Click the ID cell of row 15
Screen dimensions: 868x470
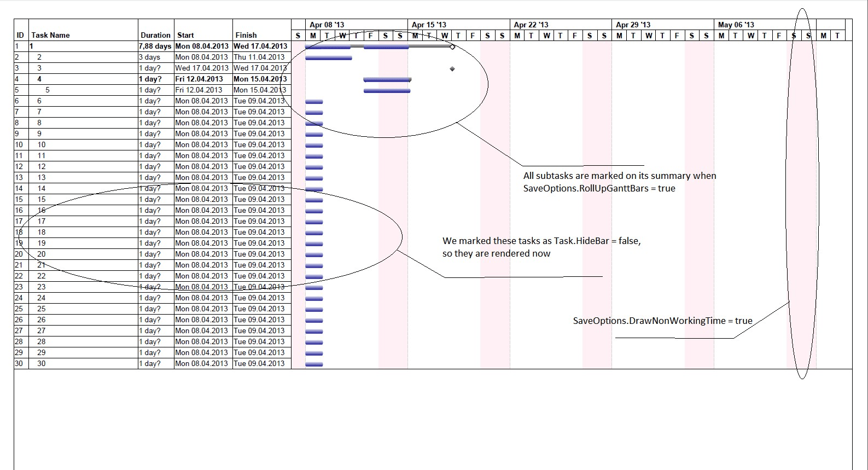point(21,200)
